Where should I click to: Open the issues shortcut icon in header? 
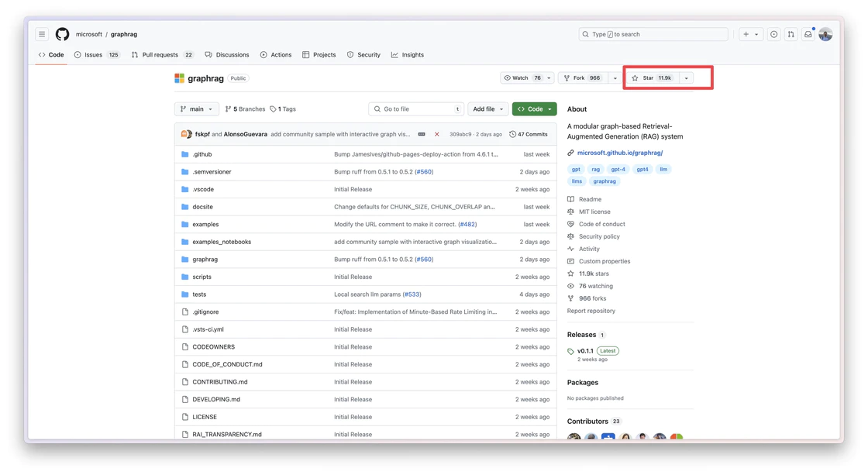tap(774, 34)
